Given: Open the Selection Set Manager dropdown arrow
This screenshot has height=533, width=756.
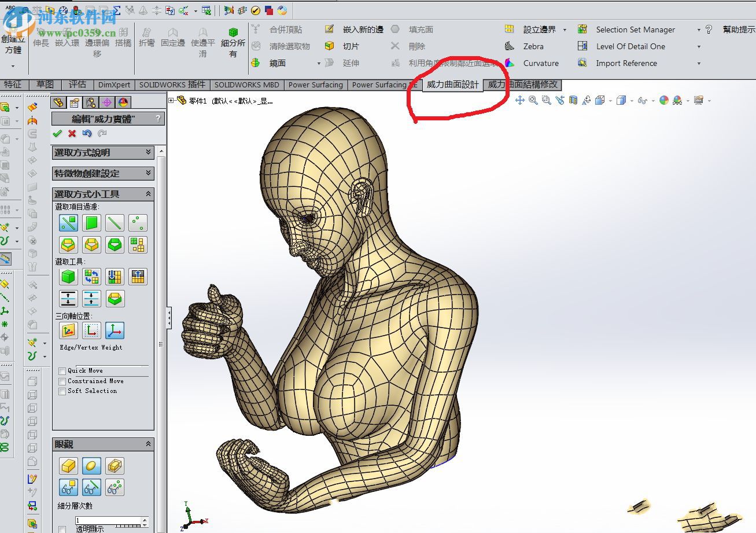Looking at the screenshot, I should 699,30.
